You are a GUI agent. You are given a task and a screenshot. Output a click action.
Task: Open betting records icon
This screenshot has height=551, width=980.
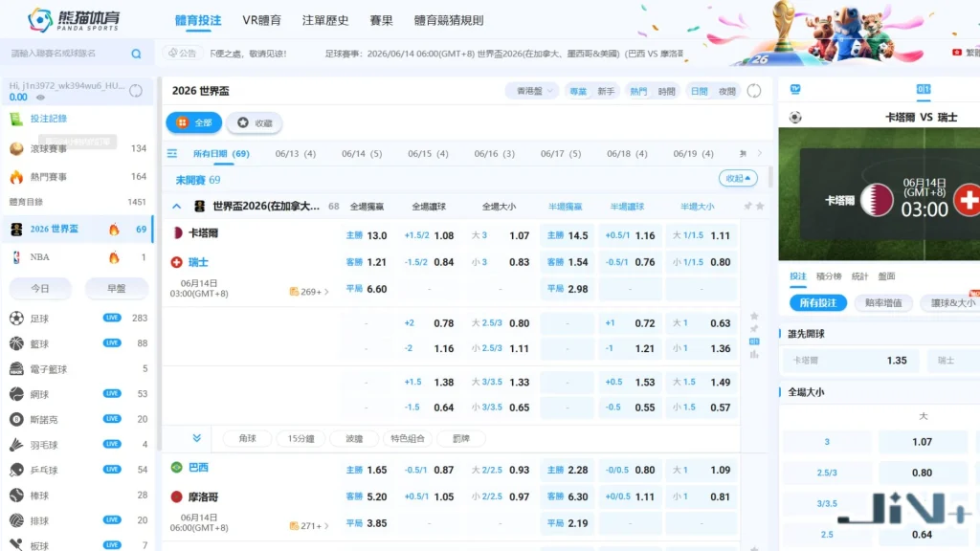pyautogui.click(x=17, y=119)
